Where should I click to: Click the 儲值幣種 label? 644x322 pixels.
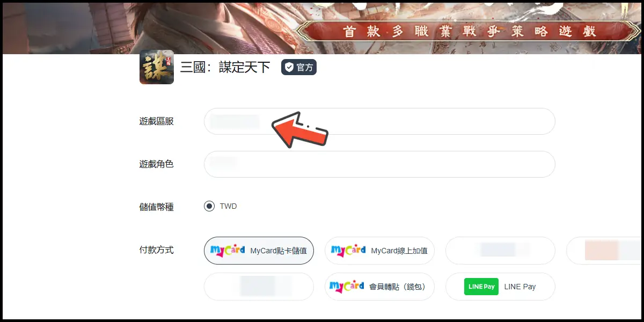156,207
